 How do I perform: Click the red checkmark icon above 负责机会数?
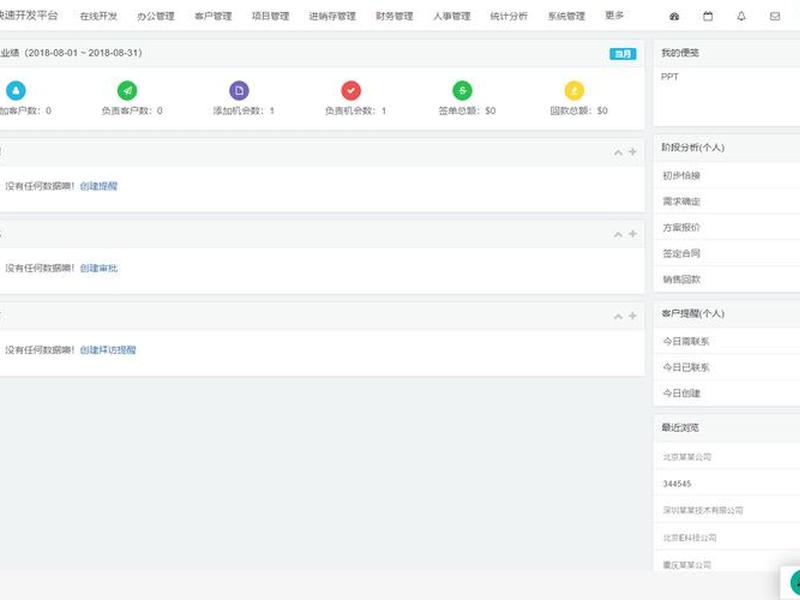(351, 91)
